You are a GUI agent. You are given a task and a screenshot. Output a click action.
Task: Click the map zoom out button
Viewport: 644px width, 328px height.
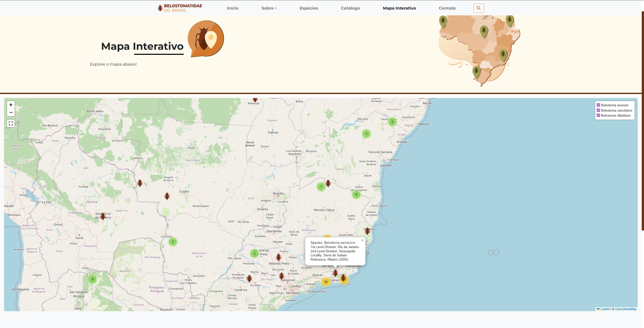pyautogui.click(x=11, y=112)
